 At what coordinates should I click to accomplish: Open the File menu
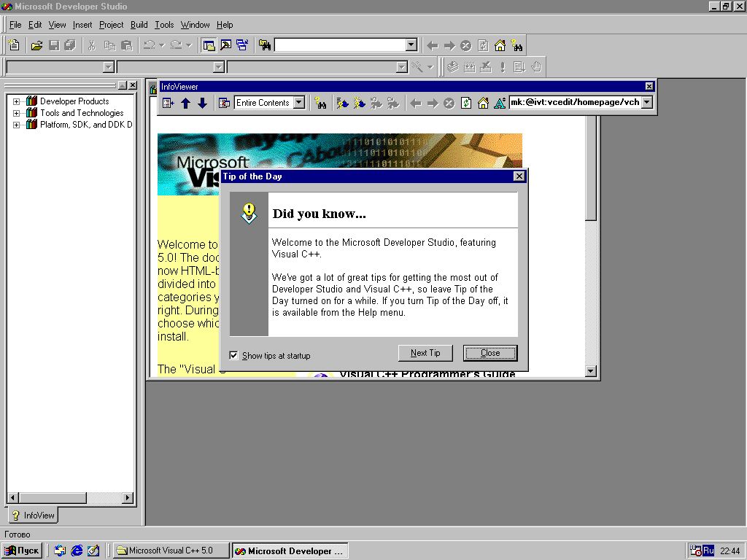[x=15, y=25]
